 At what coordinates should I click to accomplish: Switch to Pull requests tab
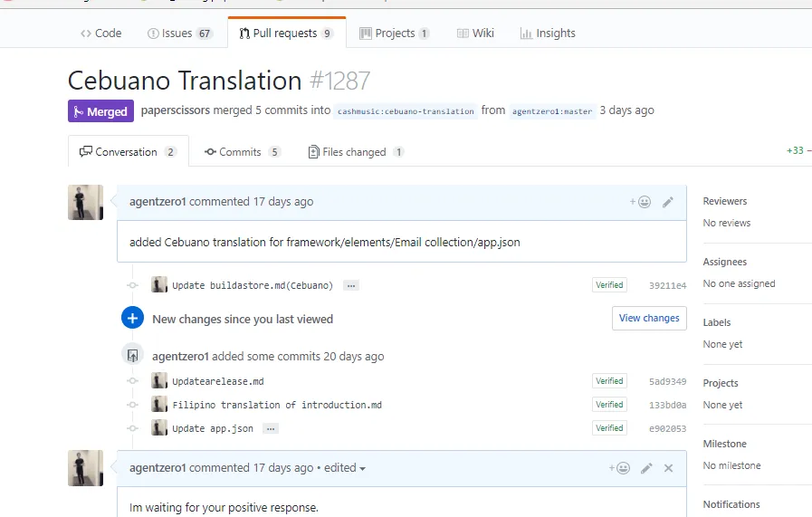coord(286,34)
